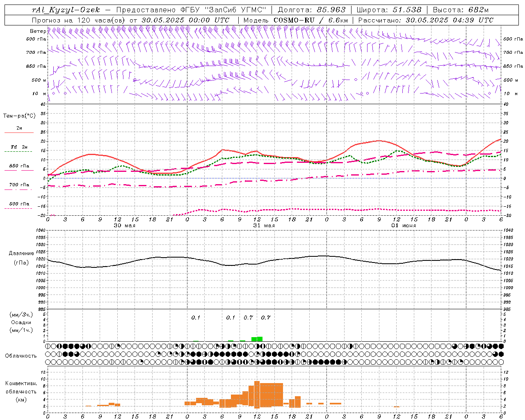The width and height of the screenshot is (525, 420).
Task: Click the line sample under 700 гПа legend
Action: click(18, 190)
